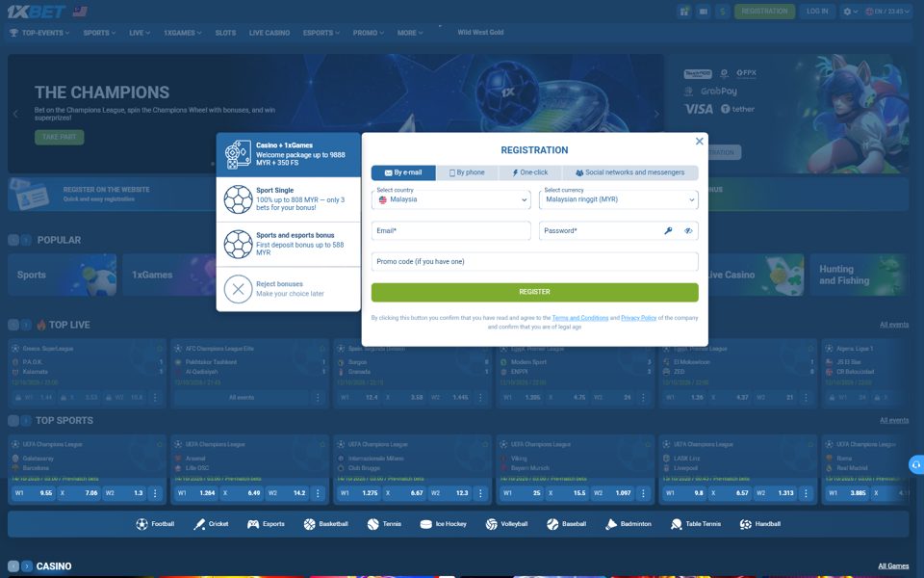Choose Sports and esports bonus option

coord(288,244)
